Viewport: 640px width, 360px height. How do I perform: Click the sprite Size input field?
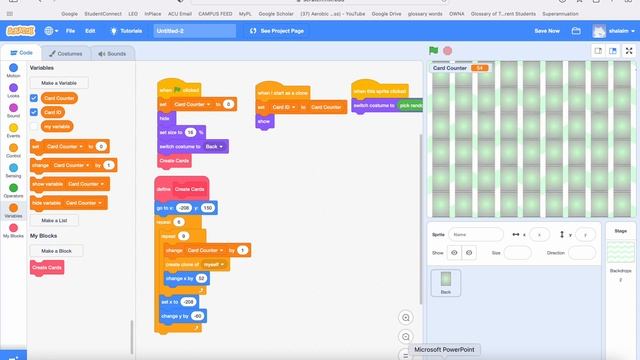pos(518,253)
